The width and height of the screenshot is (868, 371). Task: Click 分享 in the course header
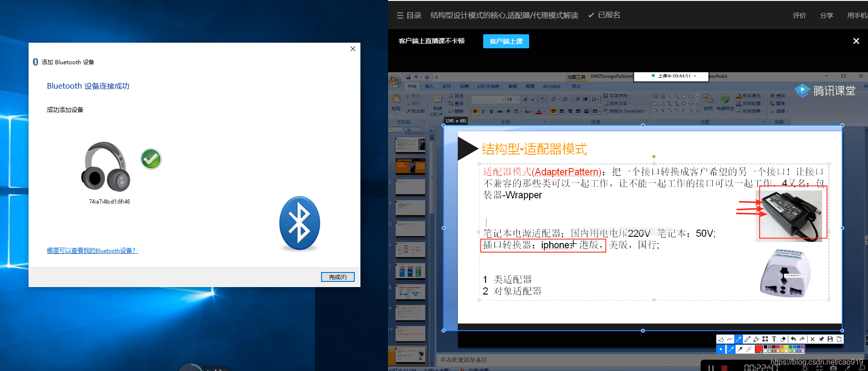pyautogui.click(x=826, y=15)
